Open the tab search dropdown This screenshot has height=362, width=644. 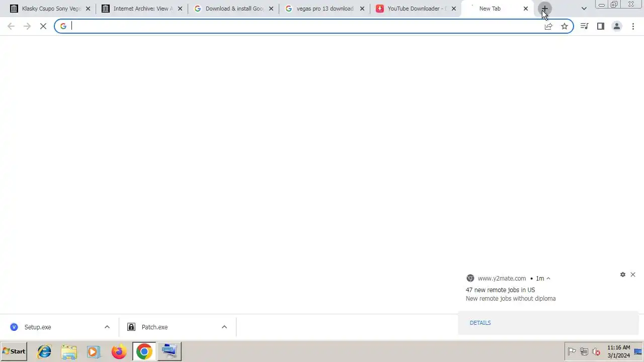pyautogui.click(x=584, y=9)
